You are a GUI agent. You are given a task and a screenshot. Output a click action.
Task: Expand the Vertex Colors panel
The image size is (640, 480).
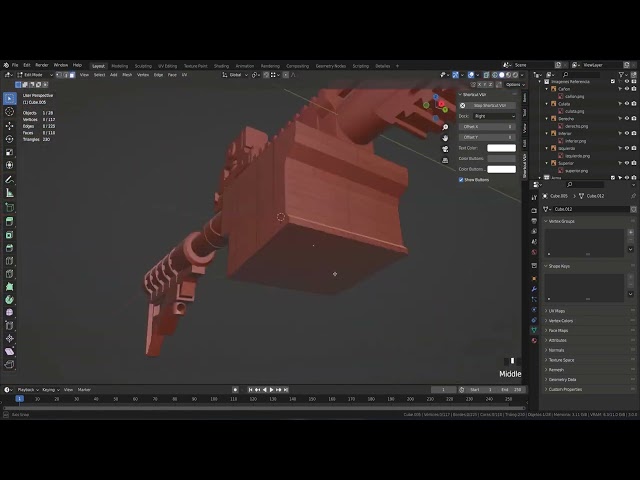click(x=560, y=321)
